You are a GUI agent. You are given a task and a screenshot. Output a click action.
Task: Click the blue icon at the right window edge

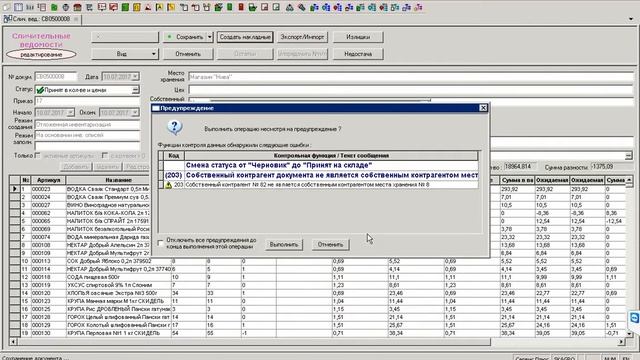[x=635, y=317]
